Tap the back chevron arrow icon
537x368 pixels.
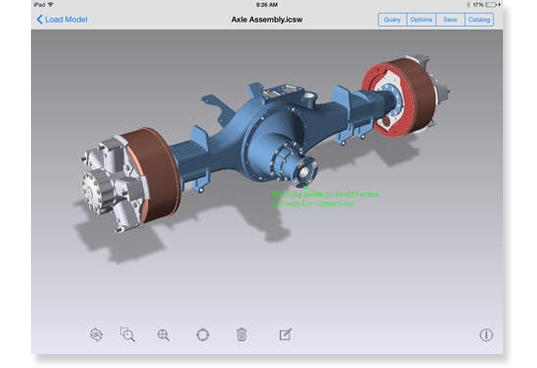point(39,20)
